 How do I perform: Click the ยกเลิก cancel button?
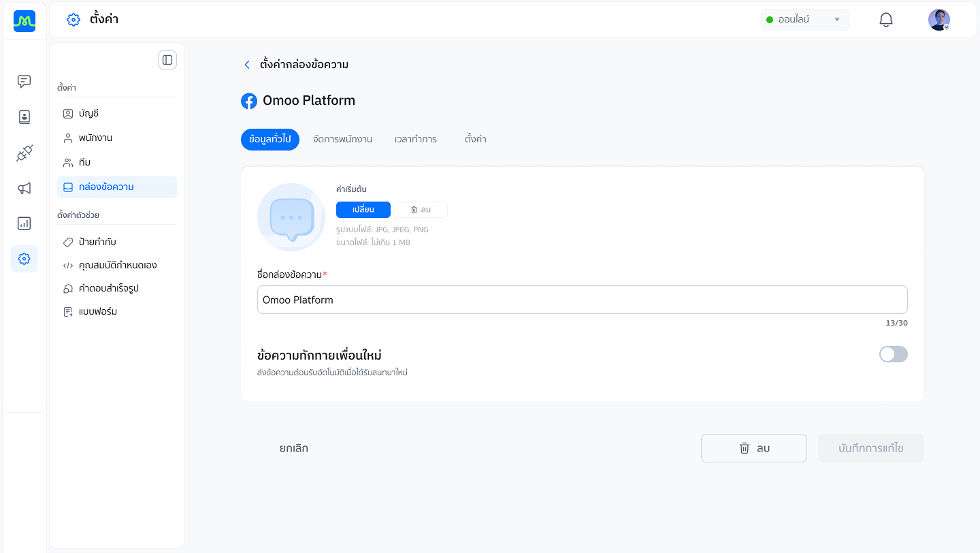tap(293, 449)
